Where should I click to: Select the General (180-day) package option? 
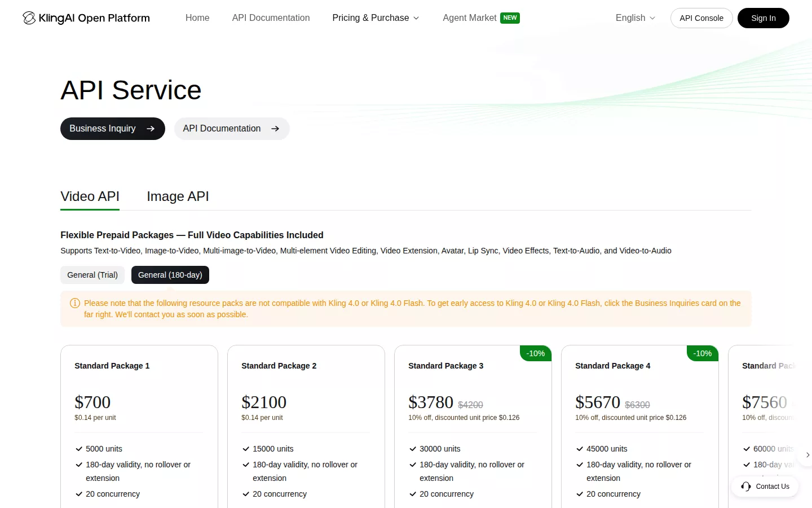(170, 275)
